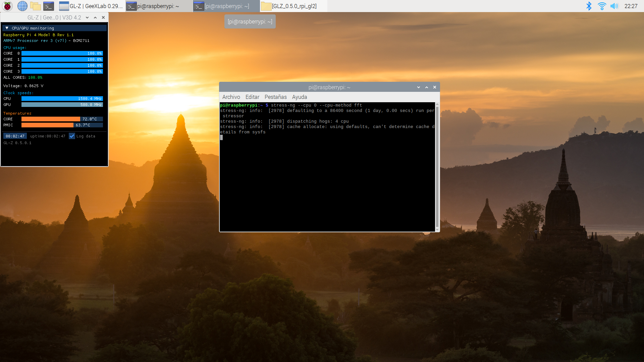Switch to GL-Z GeeXLab taskbar window
Image resolution: width=644 pixels, height=362 pixels.
click(91, 6)
